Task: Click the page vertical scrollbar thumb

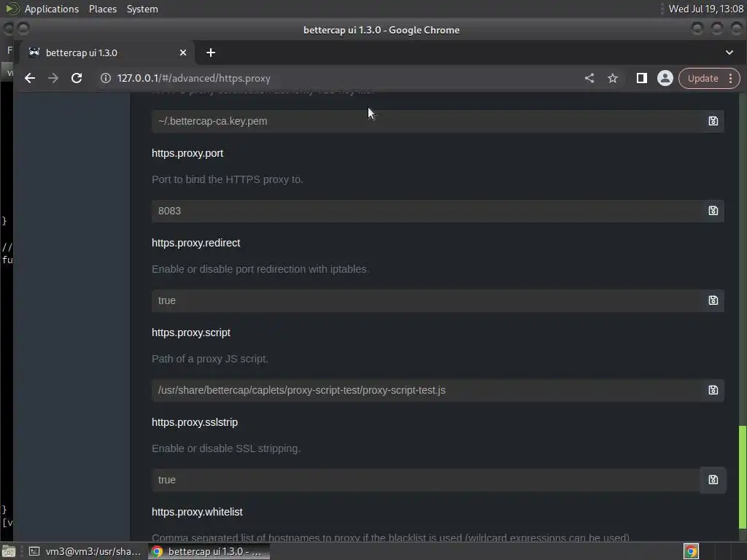Action: [x=742, y=476]
